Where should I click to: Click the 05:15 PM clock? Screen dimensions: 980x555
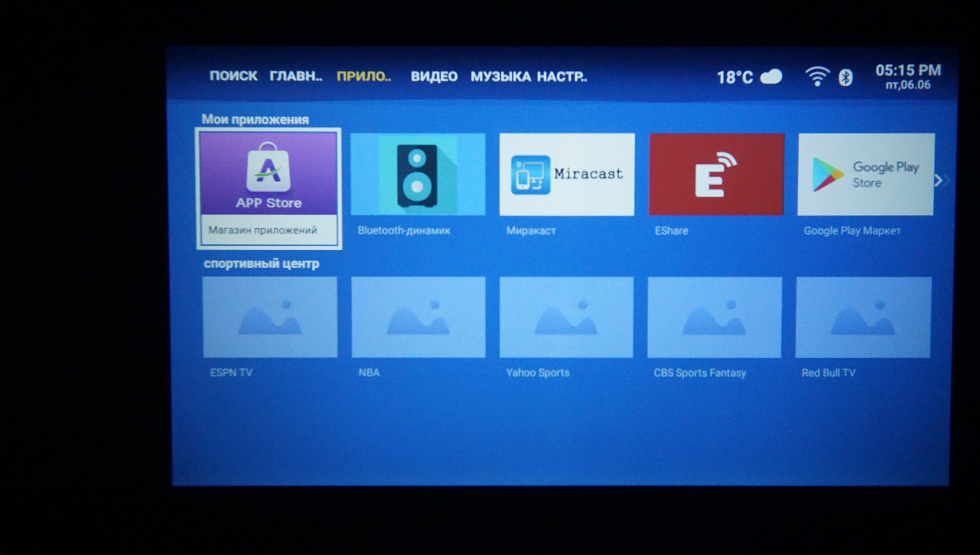pyautogui.click(x=908, y=70)
